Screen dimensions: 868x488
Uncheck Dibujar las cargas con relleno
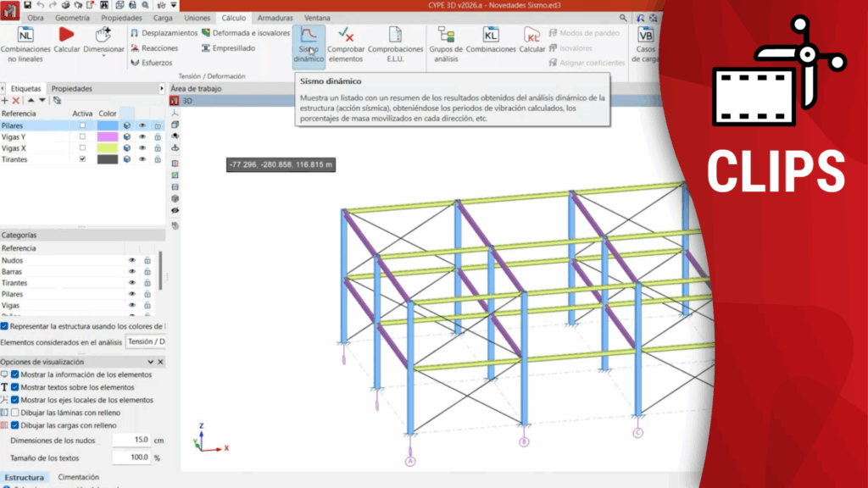(15, 425)
